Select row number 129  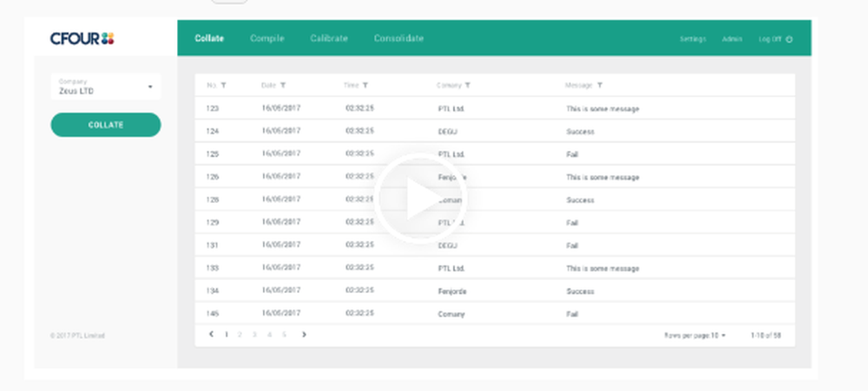pyautogui.click(x=495, y=222)
